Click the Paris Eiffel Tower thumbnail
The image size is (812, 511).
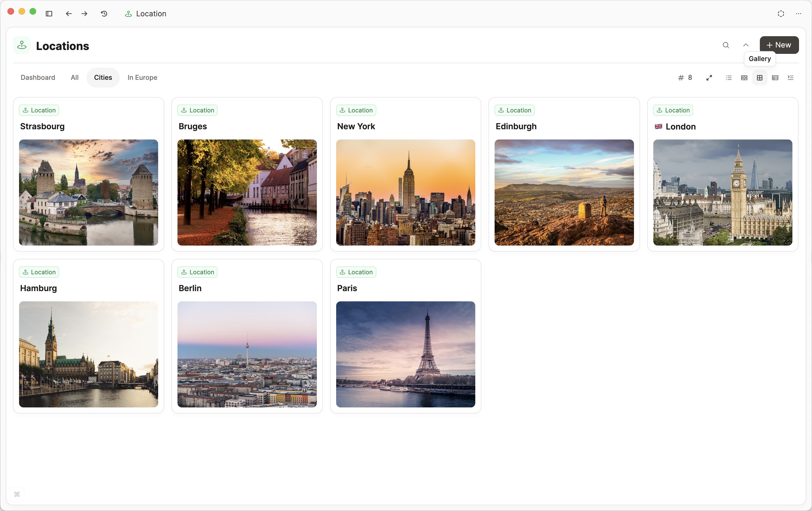tap(405, 354)
